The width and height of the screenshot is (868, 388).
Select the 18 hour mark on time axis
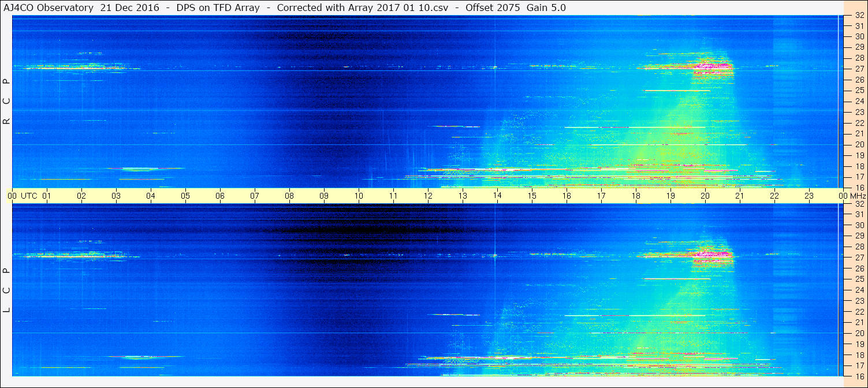tap(636, 196)
